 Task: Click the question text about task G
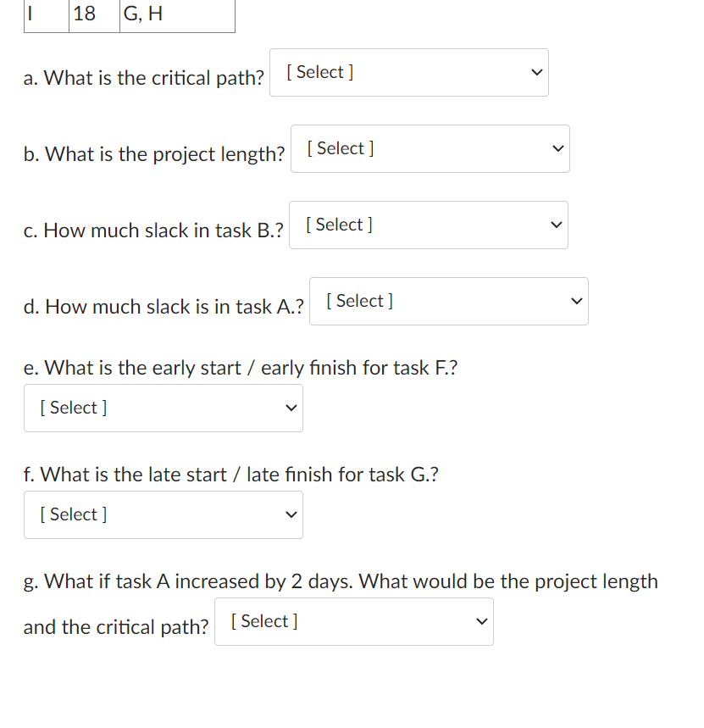(230, 475)
